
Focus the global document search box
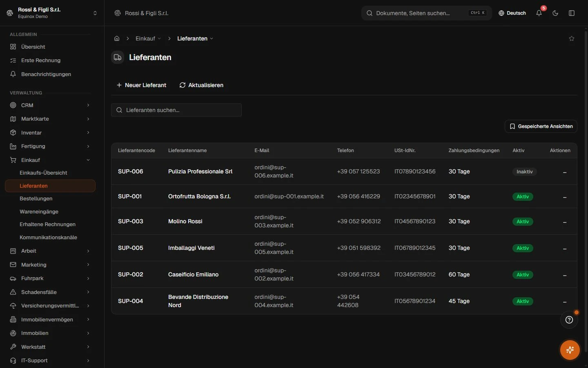click(x=427, y=13)
